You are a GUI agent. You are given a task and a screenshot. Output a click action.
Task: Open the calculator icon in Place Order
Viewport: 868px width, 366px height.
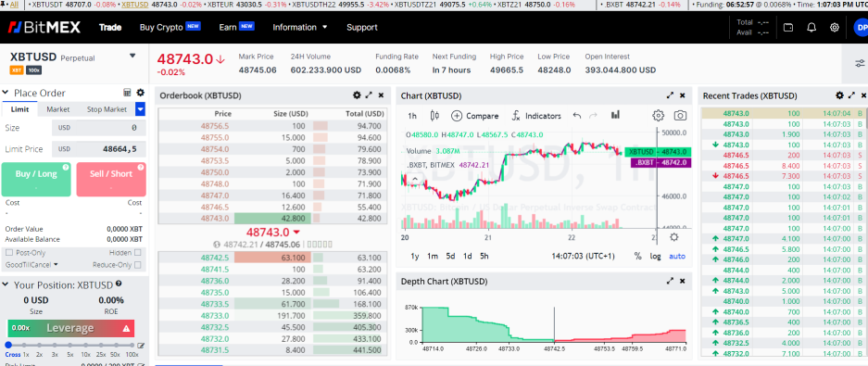(x=127, y=93)
